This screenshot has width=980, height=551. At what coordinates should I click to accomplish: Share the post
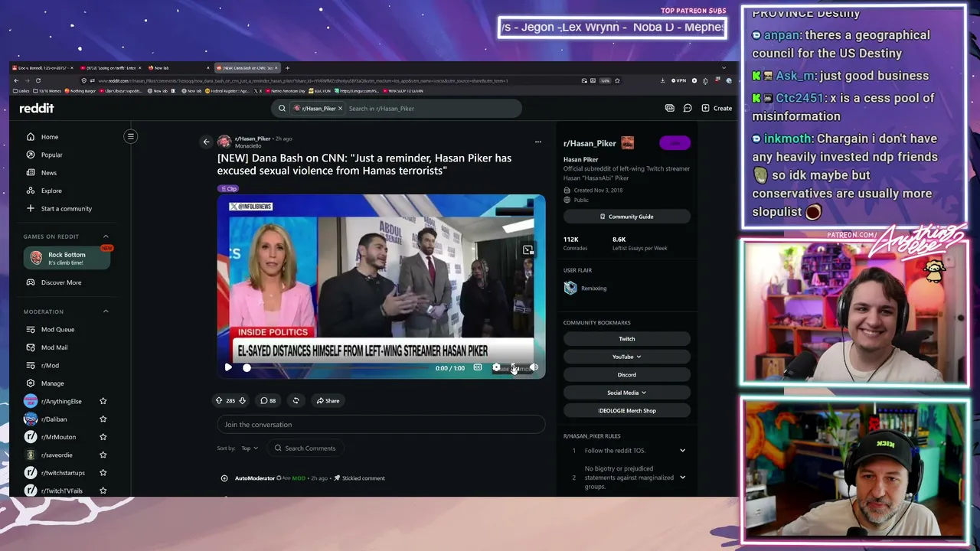(x=328, y=400)
